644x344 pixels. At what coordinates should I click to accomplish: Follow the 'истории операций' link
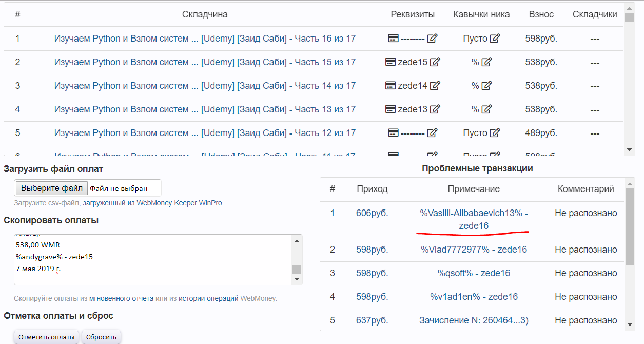click(208, 298)
